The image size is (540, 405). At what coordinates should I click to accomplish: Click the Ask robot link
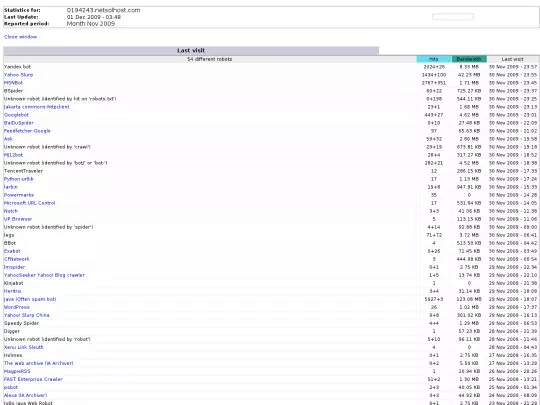(8, 139)
